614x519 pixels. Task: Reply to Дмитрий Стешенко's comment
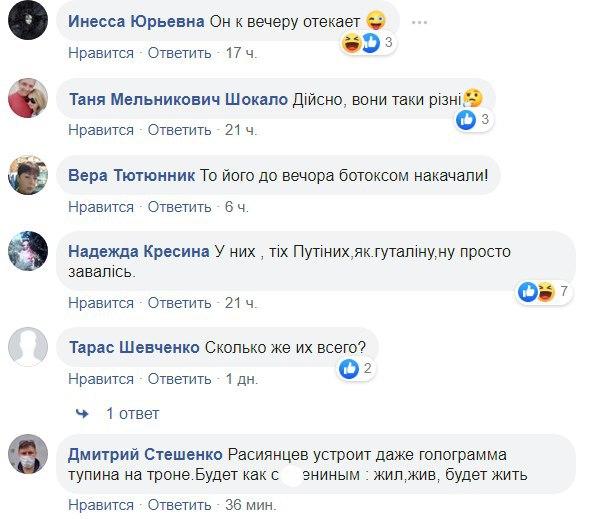(x=180, y=504)
